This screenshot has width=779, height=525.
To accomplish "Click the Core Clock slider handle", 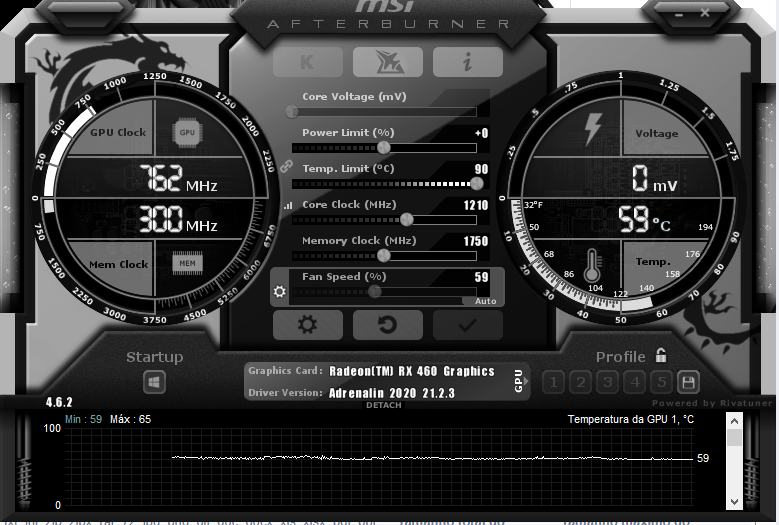I will click(x=406, y=220).
